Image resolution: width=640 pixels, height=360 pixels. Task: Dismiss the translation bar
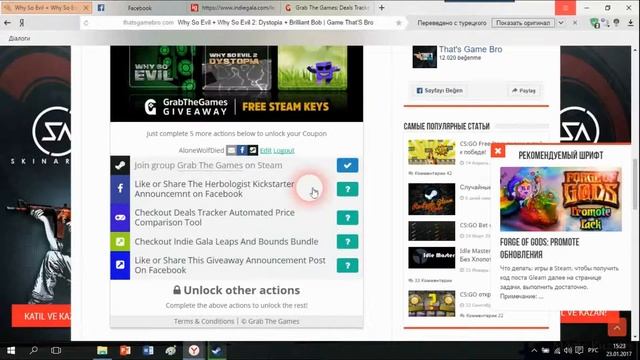coord(575,23)
